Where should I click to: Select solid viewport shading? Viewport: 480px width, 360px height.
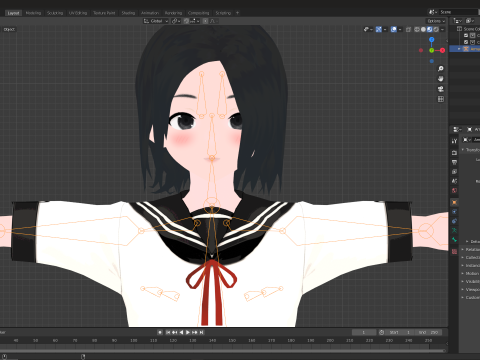click(x=423, y=29)
